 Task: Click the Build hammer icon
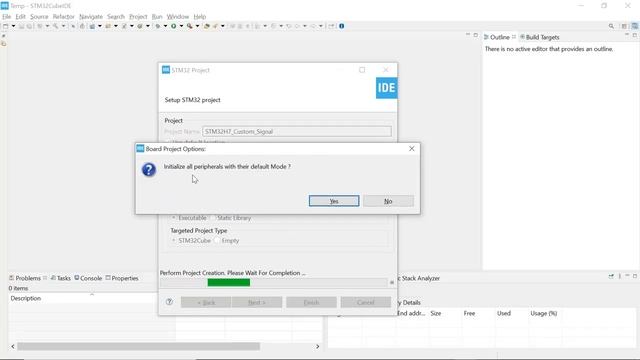point(56,26)
